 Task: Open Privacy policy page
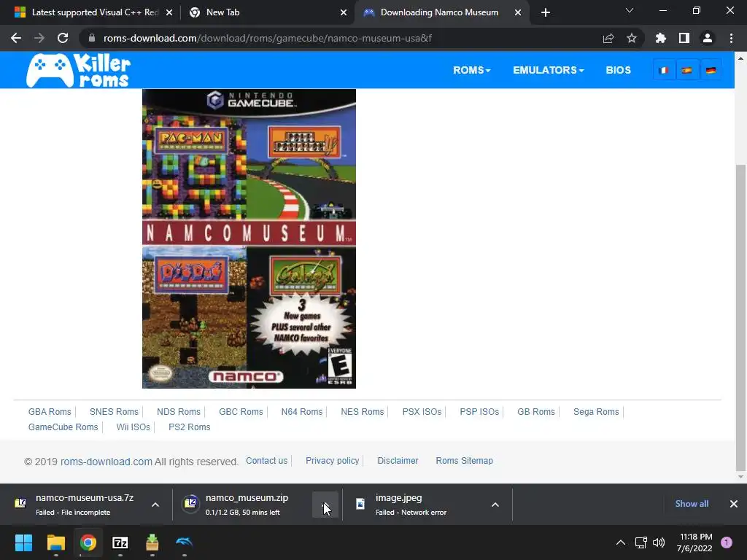click(333, 461)
